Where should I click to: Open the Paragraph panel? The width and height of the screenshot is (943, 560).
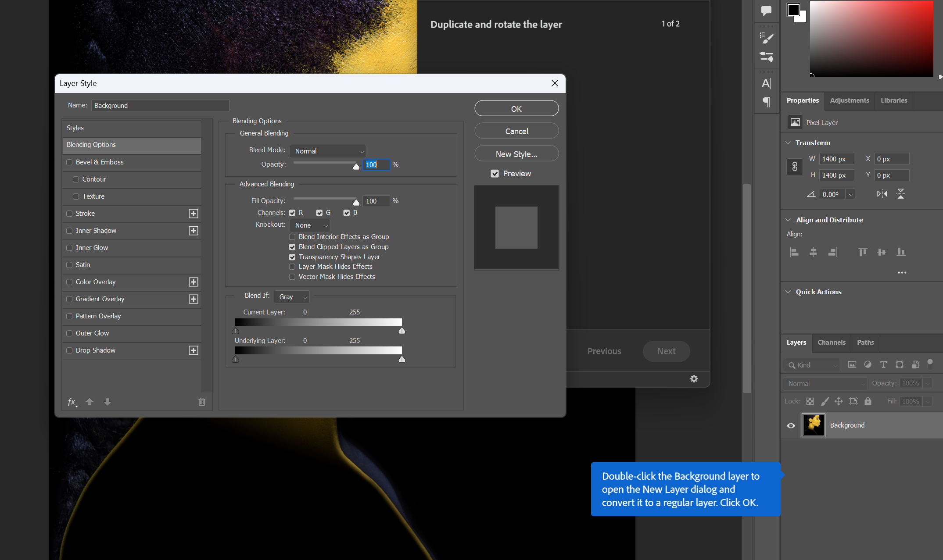pyautogui.click(x=767, y=102)
